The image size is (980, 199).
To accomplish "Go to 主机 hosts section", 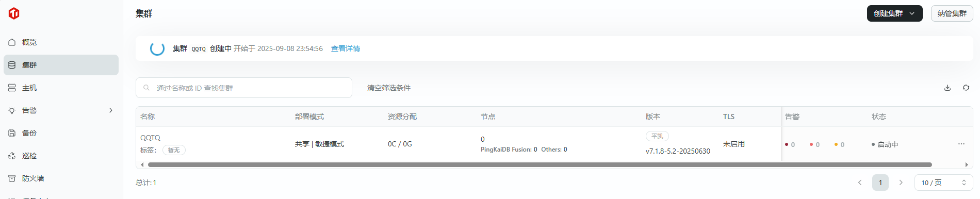I will pyautogui.click(x=61, y=88).
